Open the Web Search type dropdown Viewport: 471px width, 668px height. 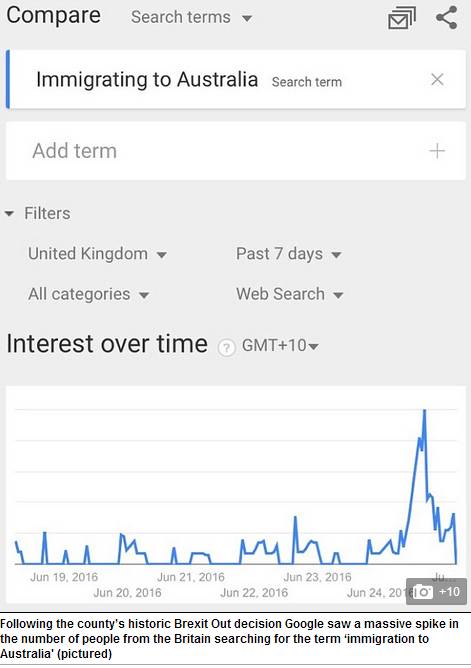point(290,294)
